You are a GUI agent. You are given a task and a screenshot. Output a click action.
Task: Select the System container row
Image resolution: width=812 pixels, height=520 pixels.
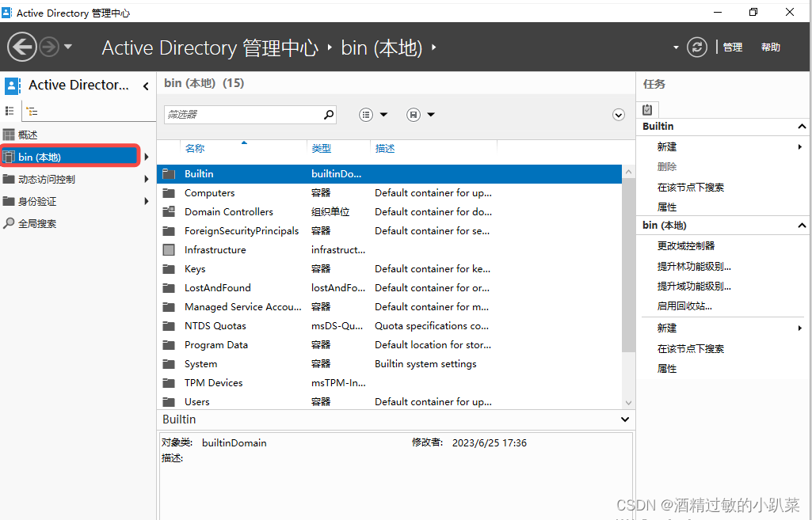click(389, 364)
